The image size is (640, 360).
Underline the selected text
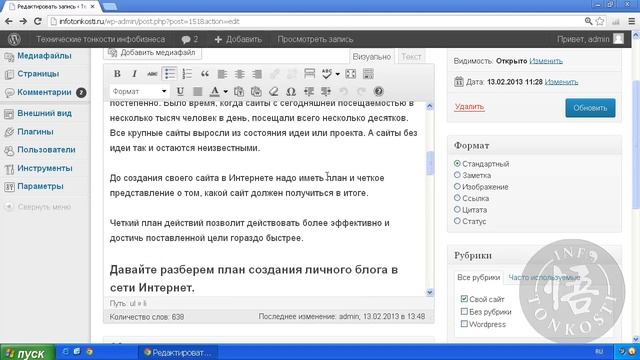180,91
